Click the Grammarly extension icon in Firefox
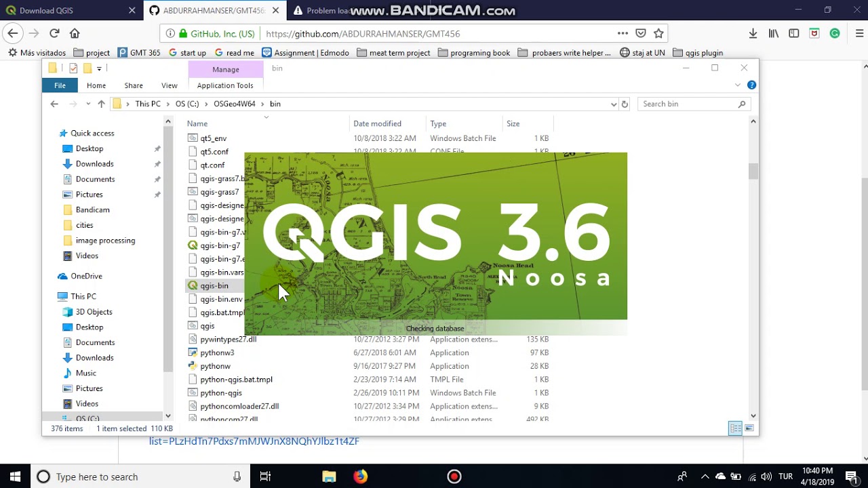The width and height of the screenshot is (868, 488). pyautogui.click(x=835, y=33)
